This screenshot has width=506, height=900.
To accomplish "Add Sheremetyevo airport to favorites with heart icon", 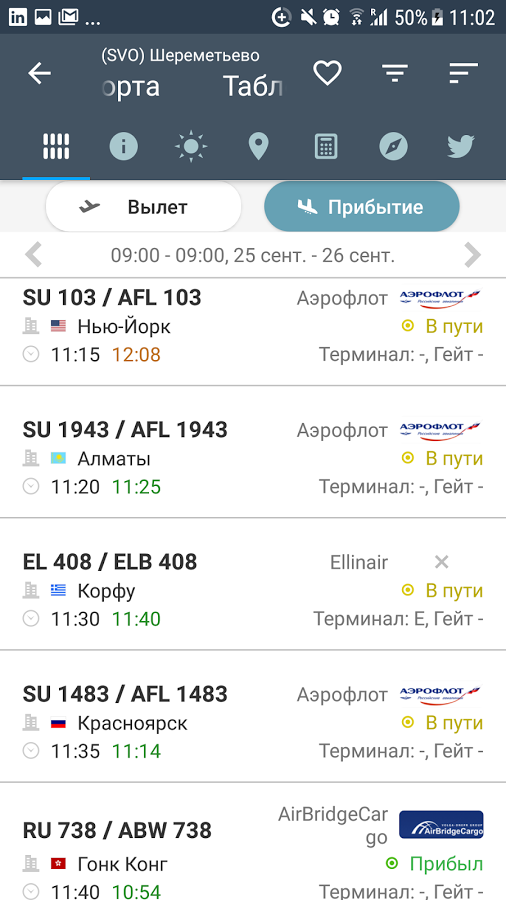I will pyautogui.click(x=328, y=73).
